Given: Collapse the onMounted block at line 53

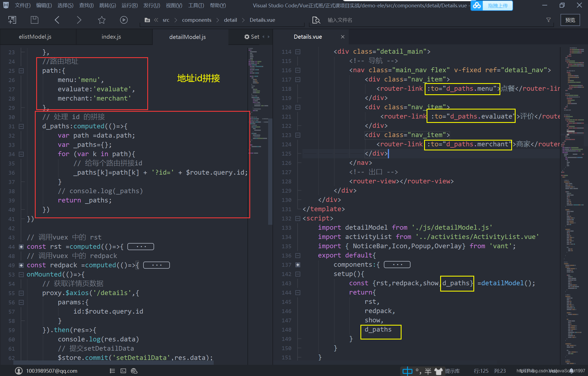Looking at the screenshot, I should [21, 275].
